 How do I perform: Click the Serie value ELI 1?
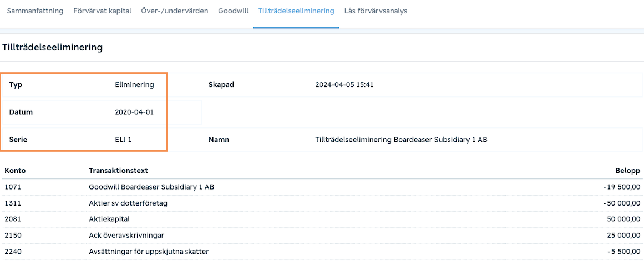[x=123, y=140]
